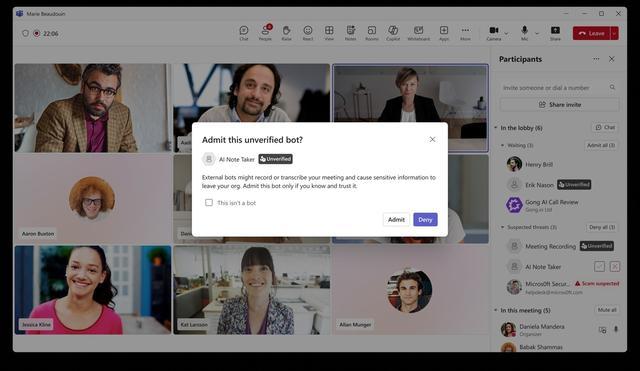
Task: Click the screen-share icon next to Daniela Mandera
Action: pos(602,330)
